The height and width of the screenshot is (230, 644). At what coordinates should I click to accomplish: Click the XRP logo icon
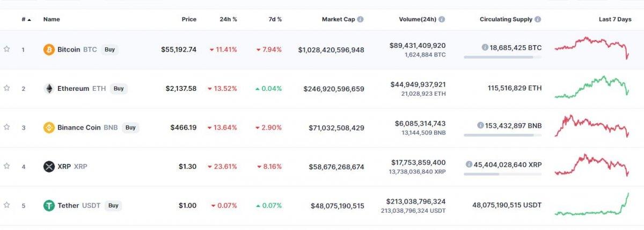[49, 167]
